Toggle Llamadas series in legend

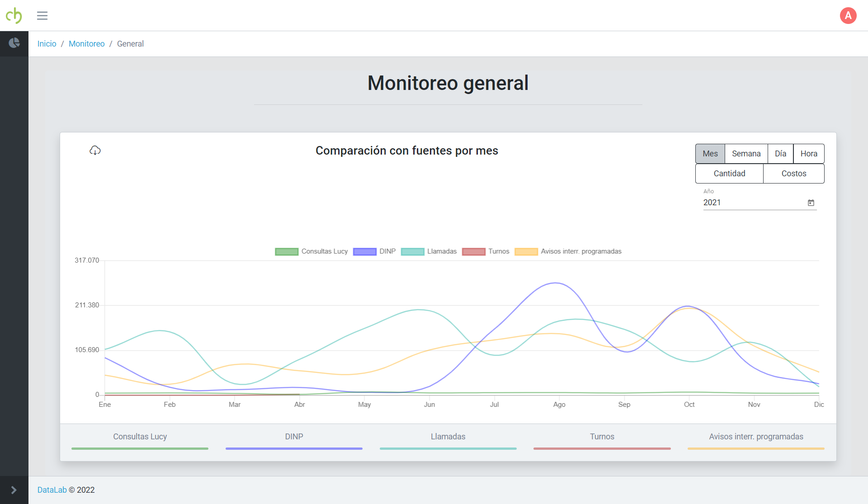pyautogui.click(x=412, y=252)
